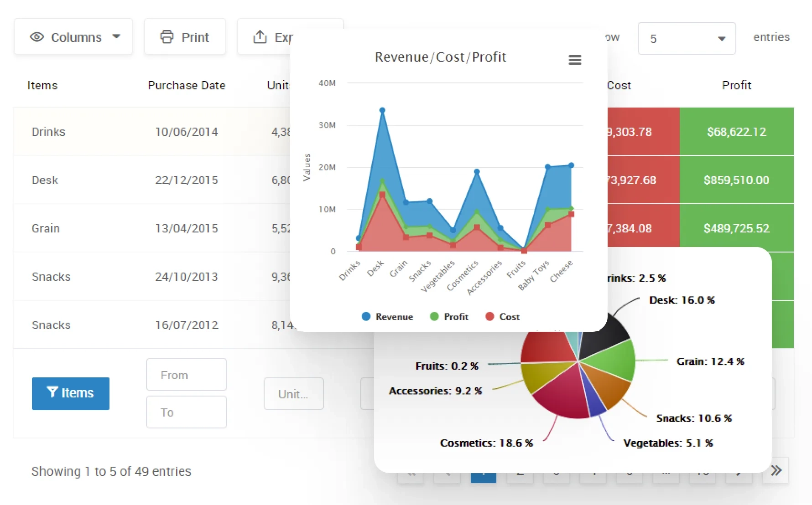Toggle the Profit series in the legend

449,316
